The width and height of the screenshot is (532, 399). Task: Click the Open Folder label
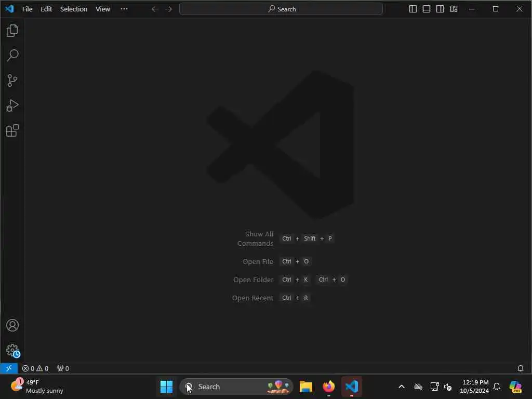253,280
